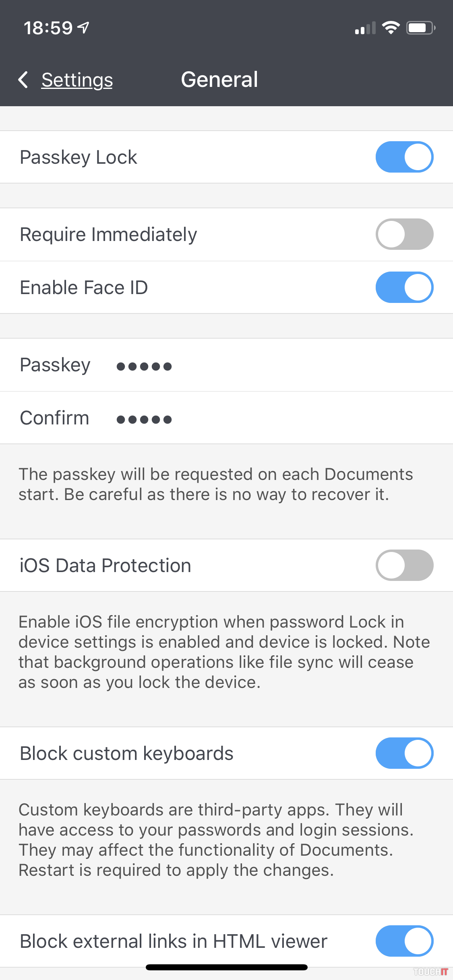
Task: Tap the Wi-Fi status icon
Action: pos(390,28)
